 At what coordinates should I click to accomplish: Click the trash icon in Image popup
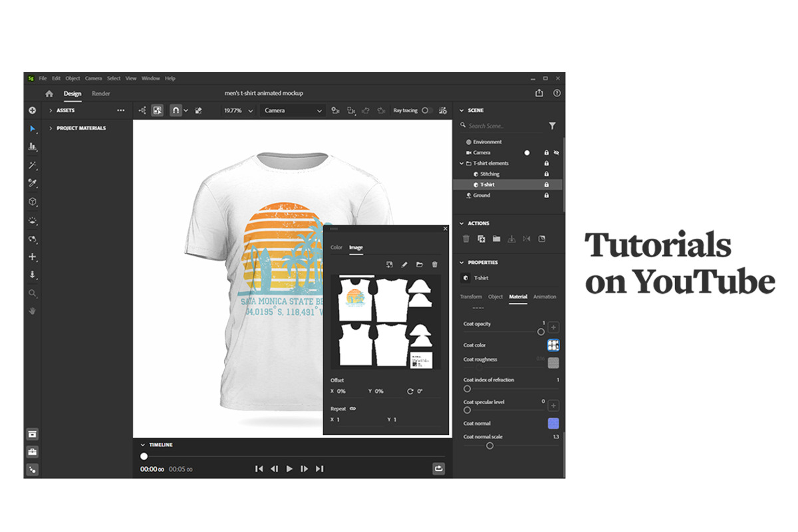(435, 265)
